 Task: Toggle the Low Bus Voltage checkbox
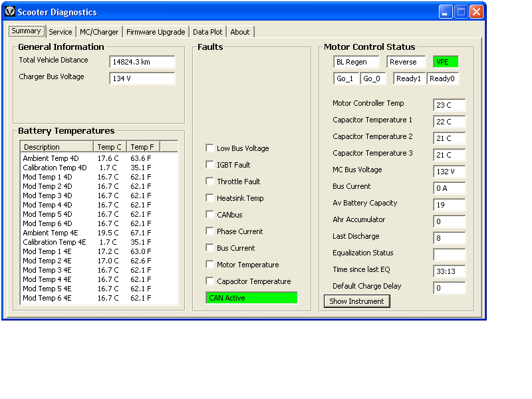[x=209, y=148]
